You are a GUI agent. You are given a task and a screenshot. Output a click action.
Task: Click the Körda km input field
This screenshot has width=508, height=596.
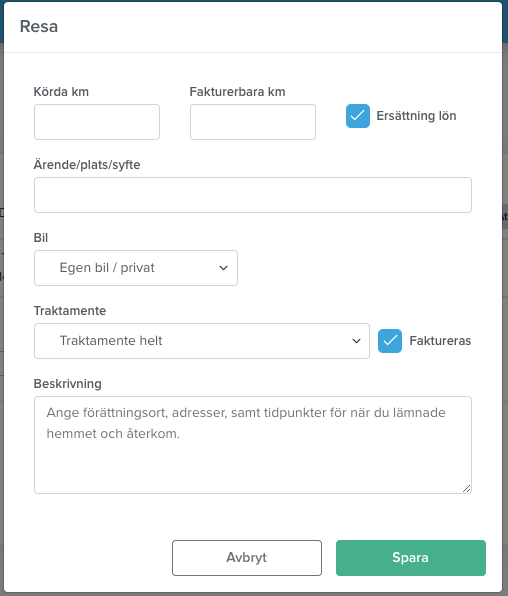(x=97, y=122)
